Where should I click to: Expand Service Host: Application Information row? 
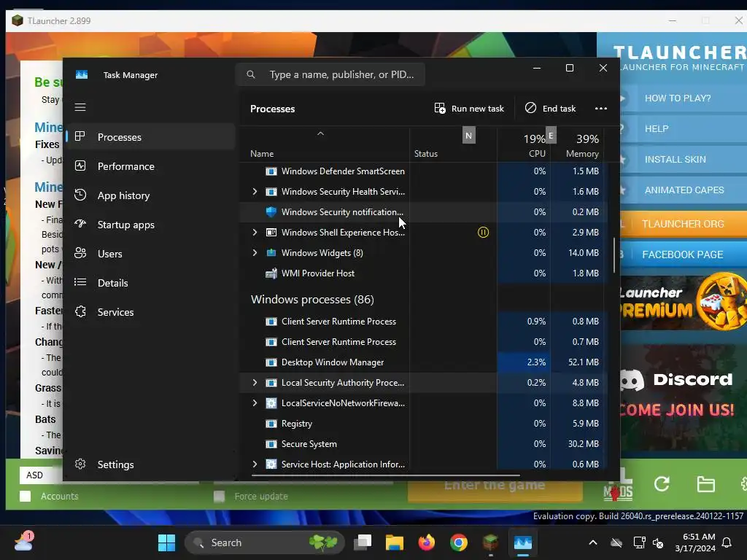tap(255, 464)
